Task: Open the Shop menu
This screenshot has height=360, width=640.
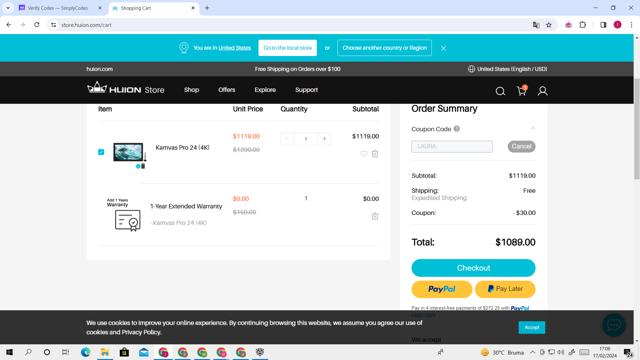Action: 191,90
